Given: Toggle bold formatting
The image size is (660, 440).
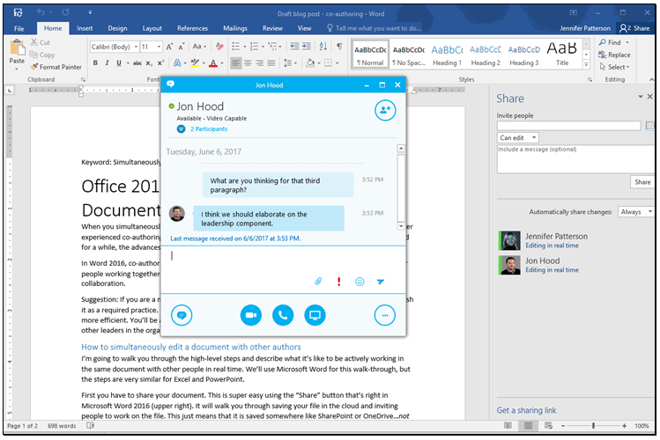Looking at the screenshot, I should pyautogui.click(x=96, y=63).
